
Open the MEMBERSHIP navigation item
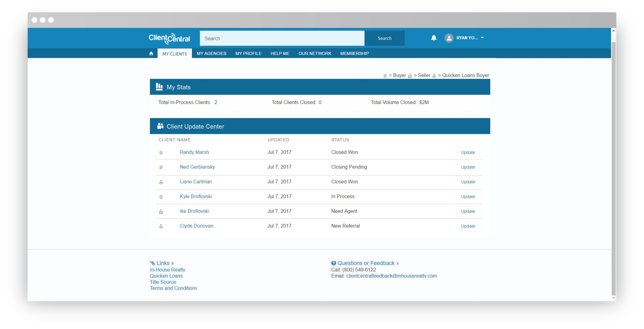(x=354, y=53)
